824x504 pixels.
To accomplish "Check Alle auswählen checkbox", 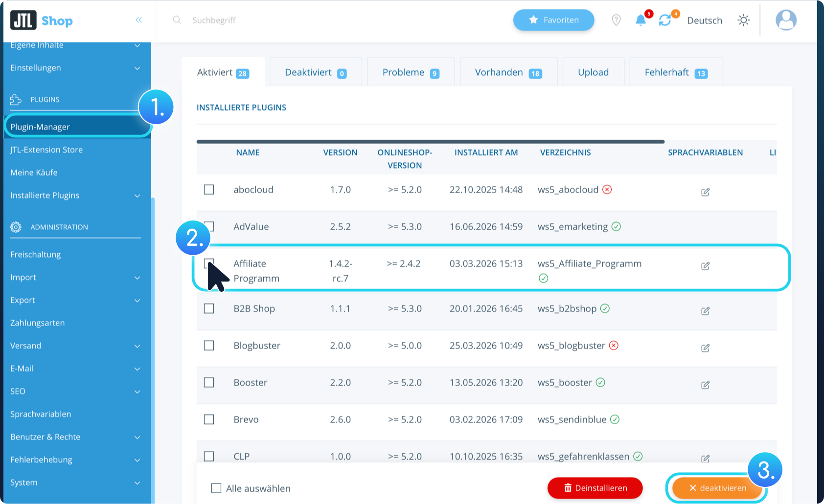I will [216, 488].
